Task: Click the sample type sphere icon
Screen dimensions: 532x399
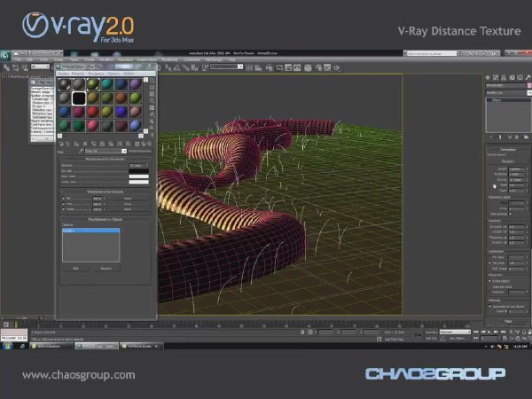Action: click(x=152, y=81)
